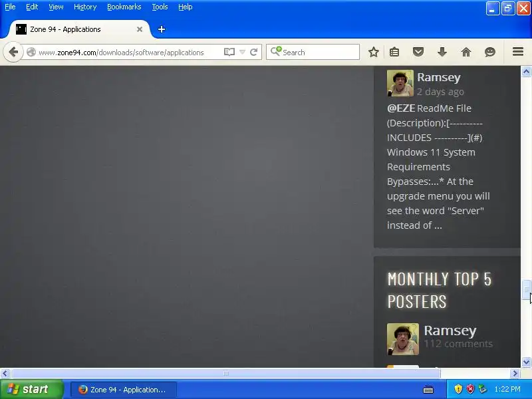Click the search engine magnifier icon

point(276,52)
